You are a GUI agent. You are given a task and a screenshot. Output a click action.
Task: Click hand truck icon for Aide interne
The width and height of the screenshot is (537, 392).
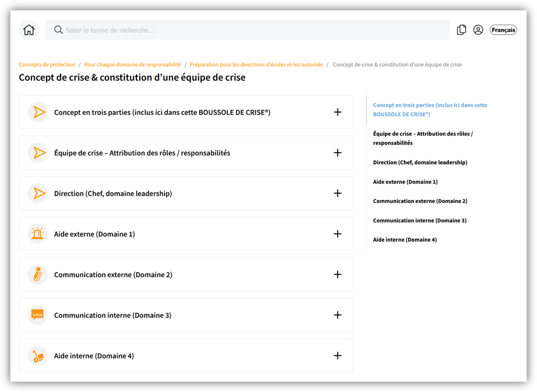click(38, 356)
